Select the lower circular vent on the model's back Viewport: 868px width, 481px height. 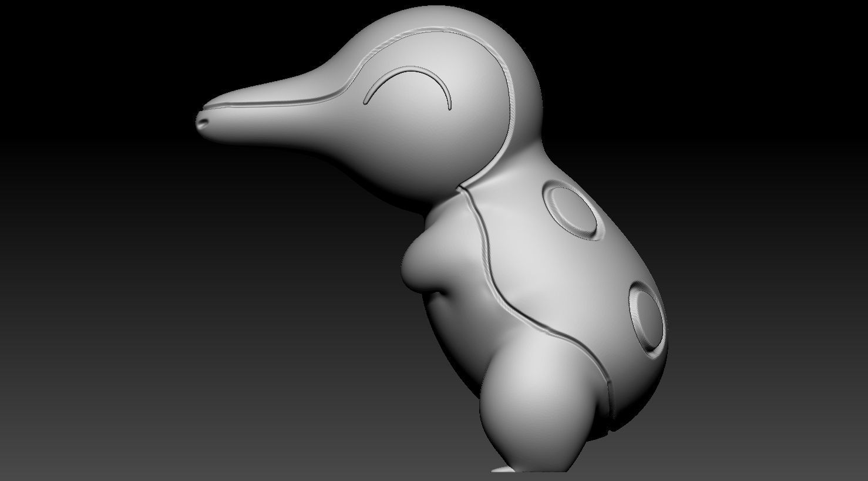coord(648,319)
